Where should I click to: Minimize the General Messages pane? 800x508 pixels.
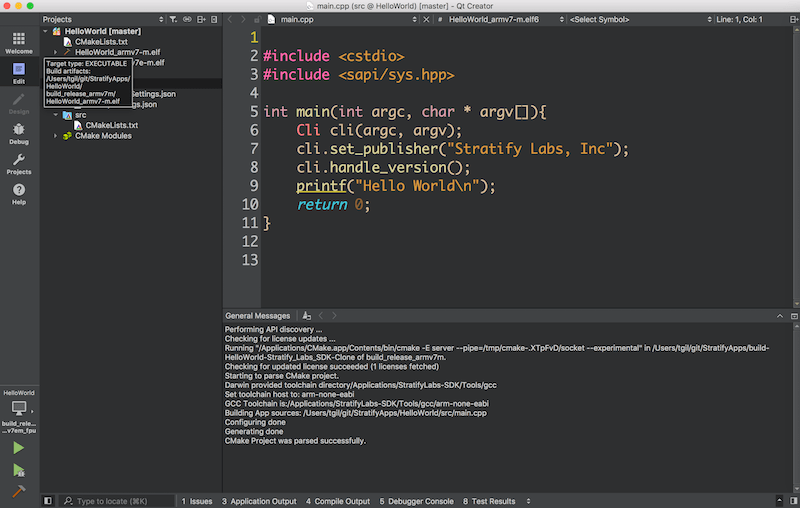coord(780,316)
